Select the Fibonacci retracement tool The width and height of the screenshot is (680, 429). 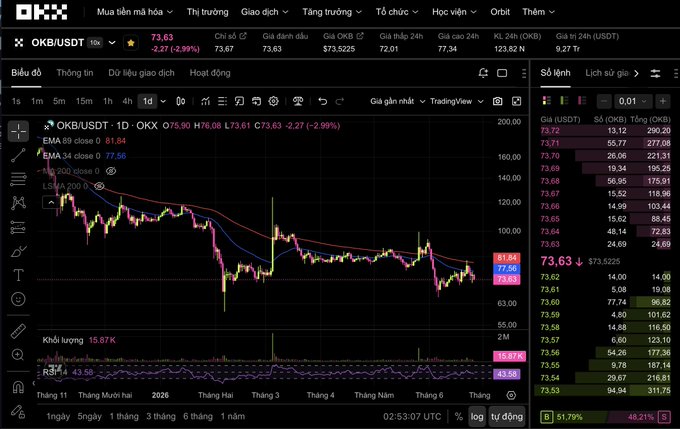(x=18, y=179)
